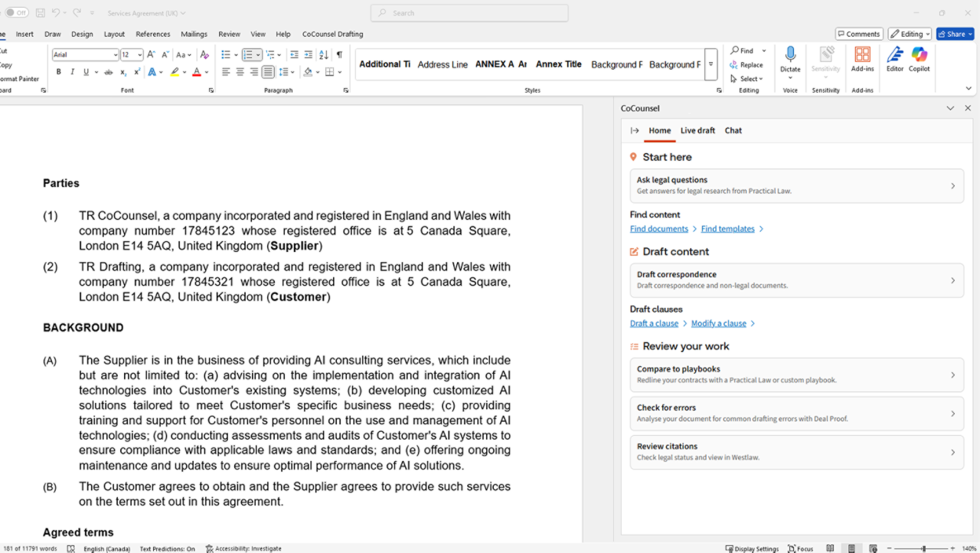This screenshot has width=980, height=553.
Task: Click the increase indent icon
Action: tap(309, 55)
